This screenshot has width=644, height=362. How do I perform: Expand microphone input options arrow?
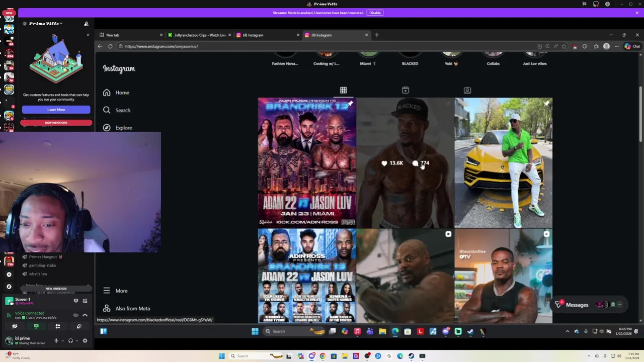(62, 341)
